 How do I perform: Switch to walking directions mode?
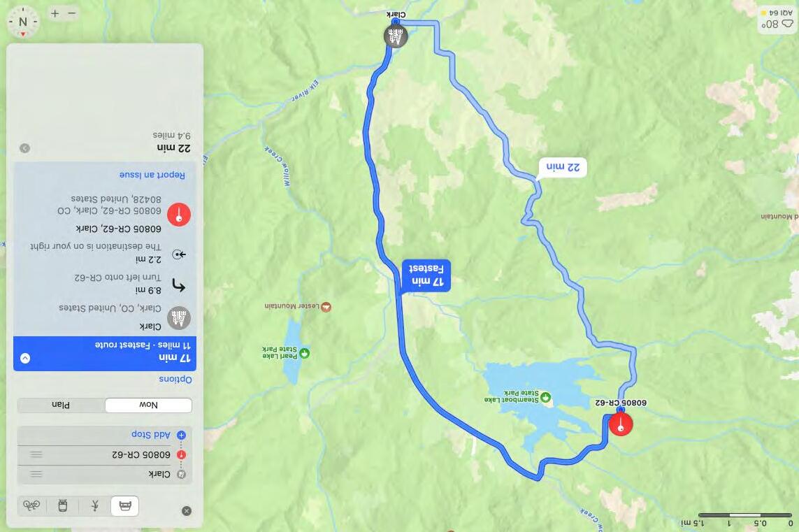[95, 505]
